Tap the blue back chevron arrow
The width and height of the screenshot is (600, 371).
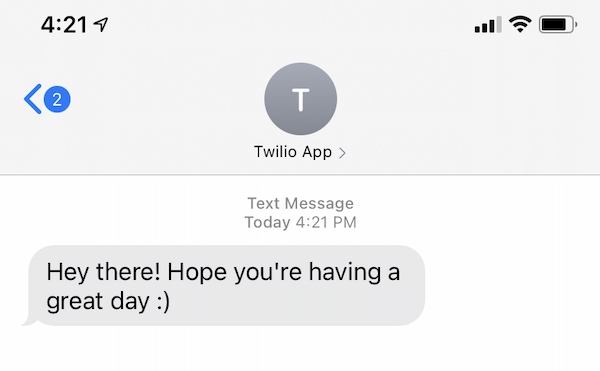tap(33, 99)
